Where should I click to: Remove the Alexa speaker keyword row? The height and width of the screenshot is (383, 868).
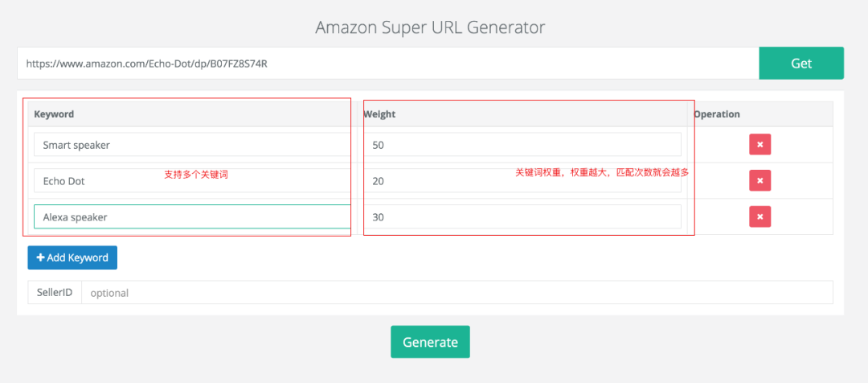point(759,216)
